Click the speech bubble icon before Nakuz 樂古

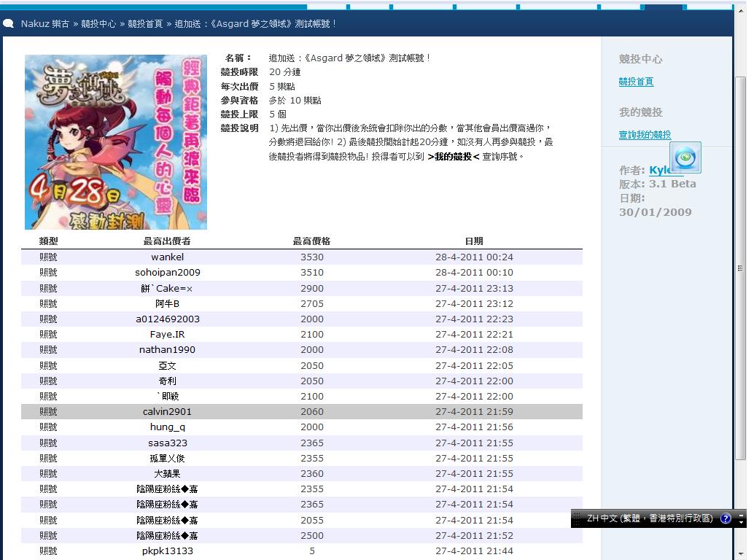tap(9, 23)
